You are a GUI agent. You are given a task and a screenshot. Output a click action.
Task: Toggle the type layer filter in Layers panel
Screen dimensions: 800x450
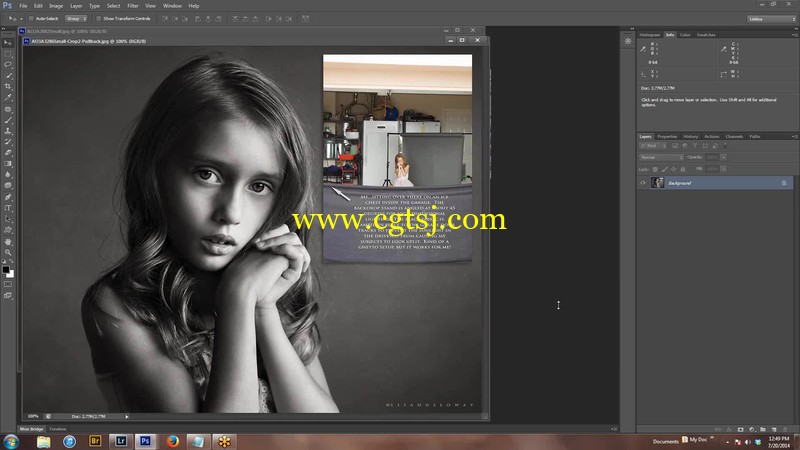point(695,146)
